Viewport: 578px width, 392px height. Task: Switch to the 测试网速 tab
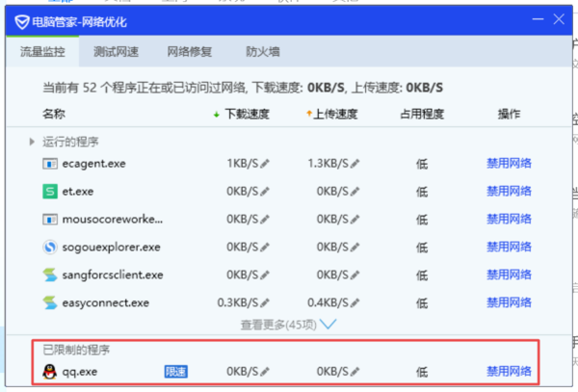click(114, 52)
